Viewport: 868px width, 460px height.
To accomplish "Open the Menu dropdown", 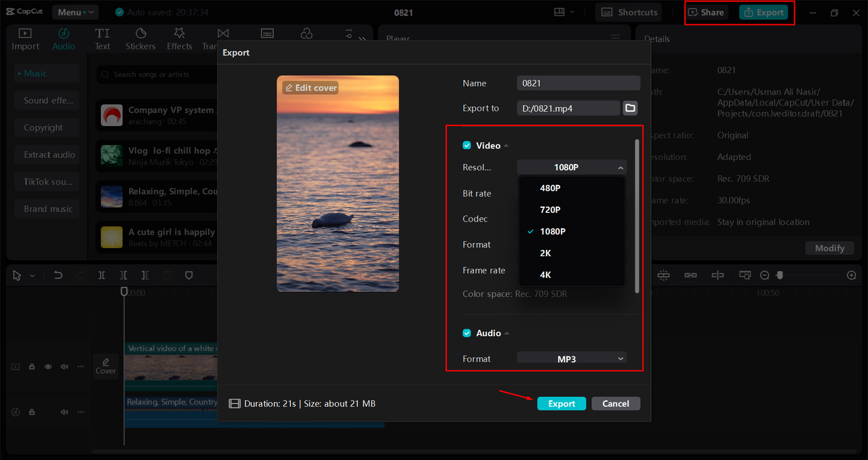I will point(74,12).
